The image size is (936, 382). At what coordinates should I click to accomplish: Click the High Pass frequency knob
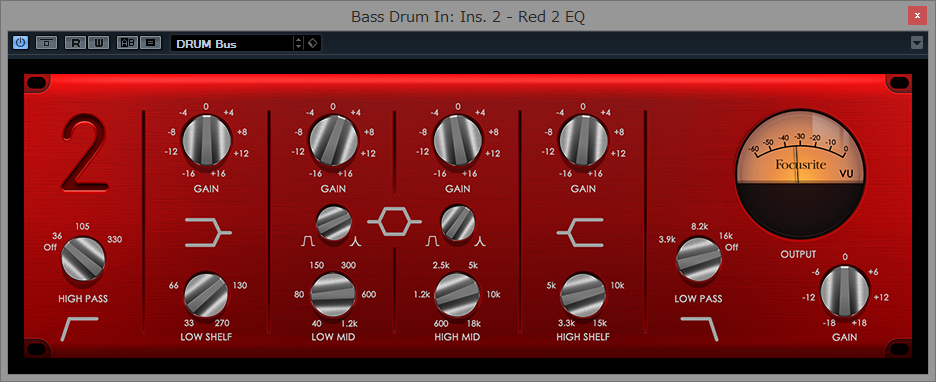pos(83,258)
